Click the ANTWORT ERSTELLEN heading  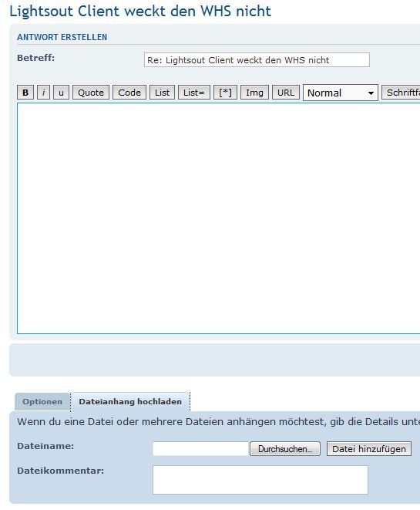point(62,37)
